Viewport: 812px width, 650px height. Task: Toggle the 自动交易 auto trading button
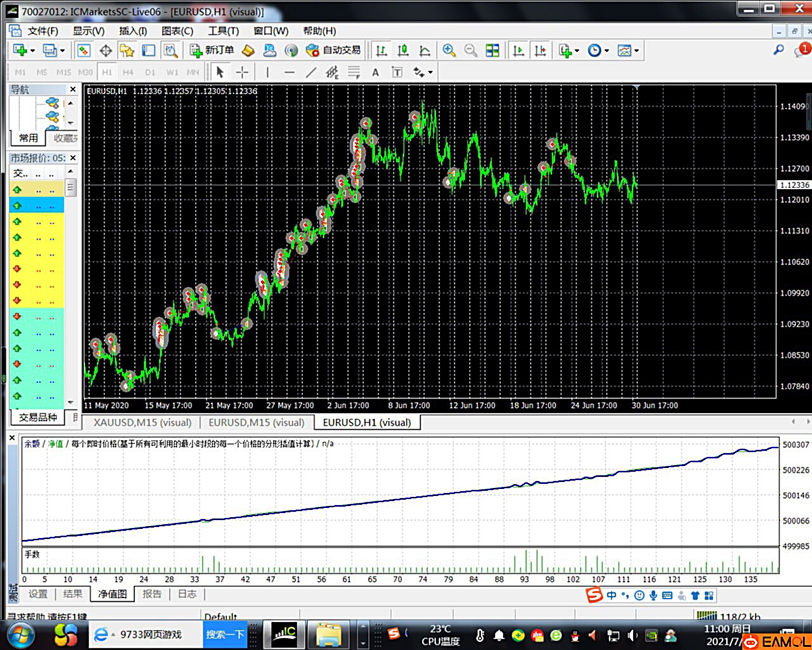pos(334,50)
